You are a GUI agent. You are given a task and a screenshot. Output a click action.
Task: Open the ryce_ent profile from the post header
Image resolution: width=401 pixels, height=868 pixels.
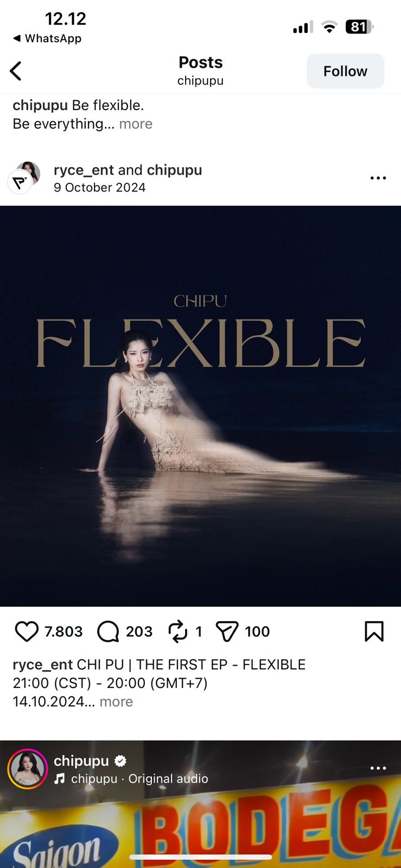84,170
